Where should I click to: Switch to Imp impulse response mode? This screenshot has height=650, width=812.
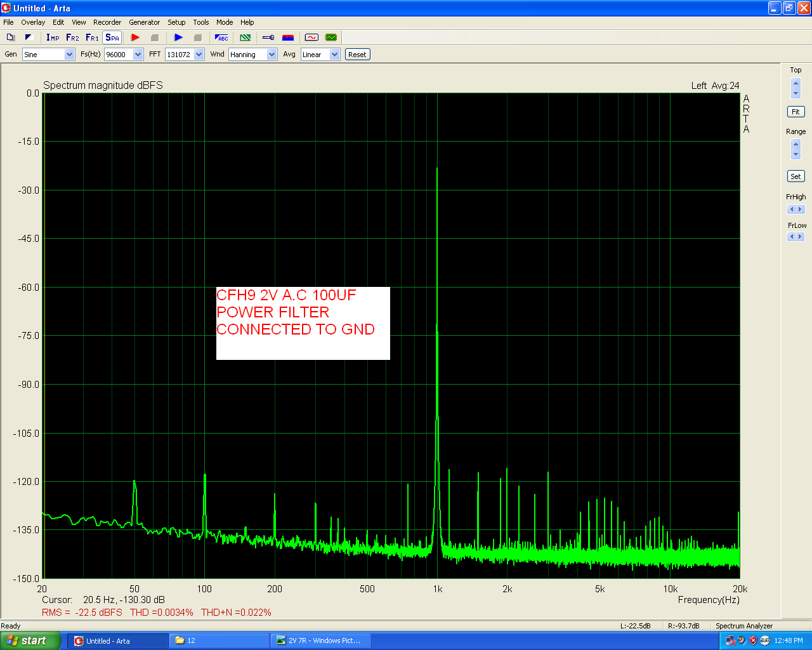coord(53,37)
